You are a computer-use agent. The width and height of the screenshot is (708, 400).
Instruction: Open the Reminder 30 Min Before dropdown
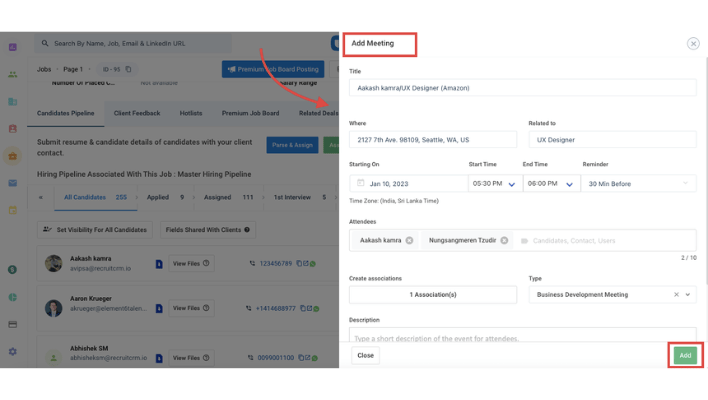point(638,183)
